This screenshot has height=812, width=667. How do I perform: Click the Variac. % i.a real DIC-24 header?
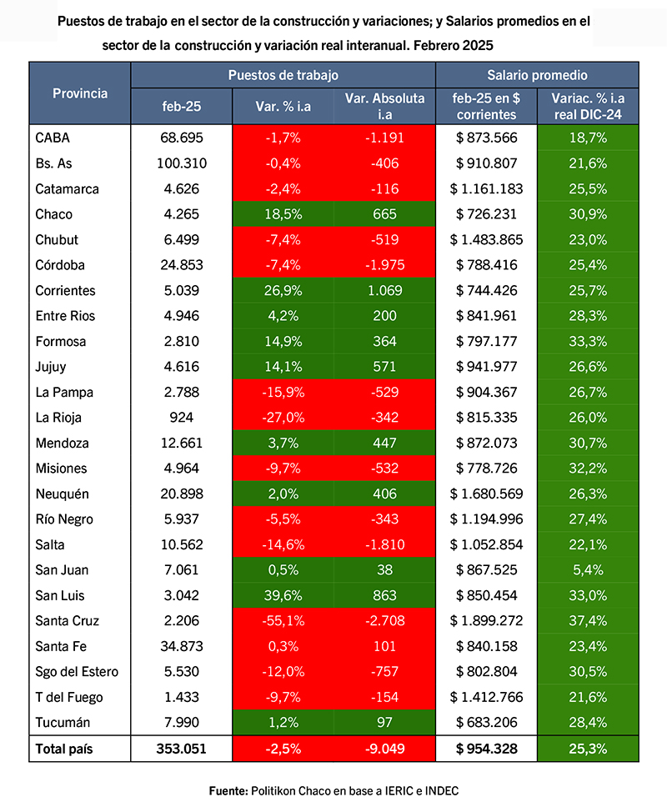click(588, 106)
